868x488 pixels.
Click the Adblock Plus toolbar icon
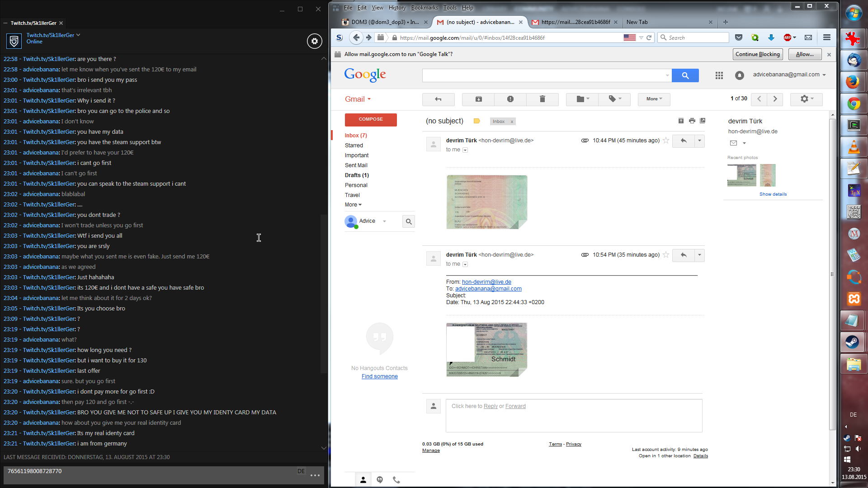[x=788, y=38]
